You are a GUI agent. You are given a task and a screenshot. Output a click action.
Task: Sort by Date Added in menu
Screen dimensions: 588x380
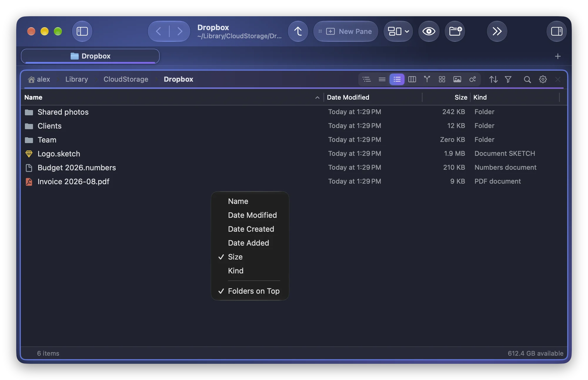coord(250,243)
